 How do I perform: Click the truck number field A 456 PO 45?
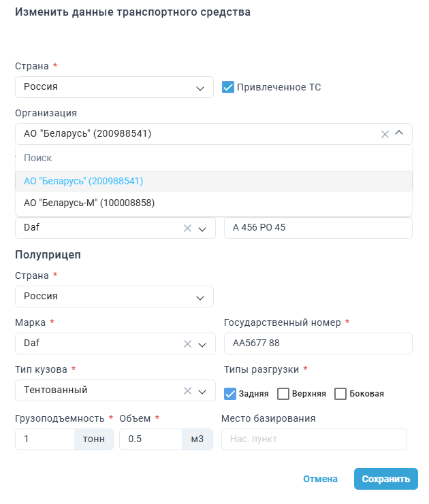point(318,228)
